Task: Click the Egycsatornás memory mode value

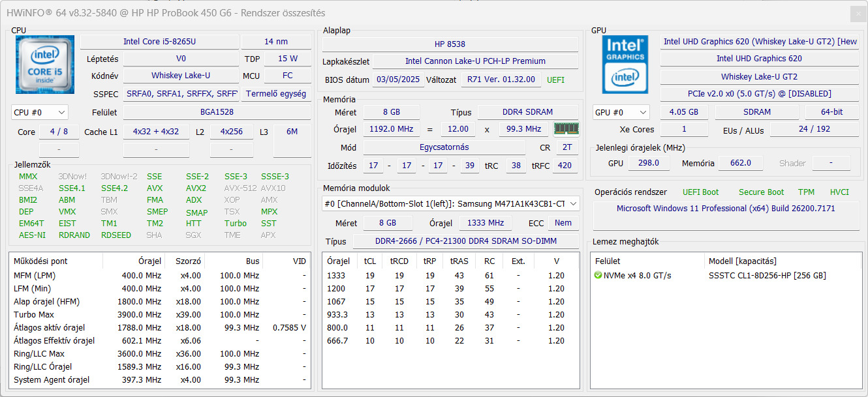Action: click(444, 147)
